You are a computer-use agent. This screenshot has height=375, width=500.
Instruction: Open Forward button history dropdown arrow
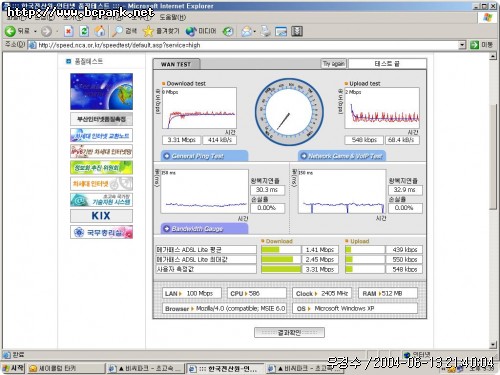[57, 32]
